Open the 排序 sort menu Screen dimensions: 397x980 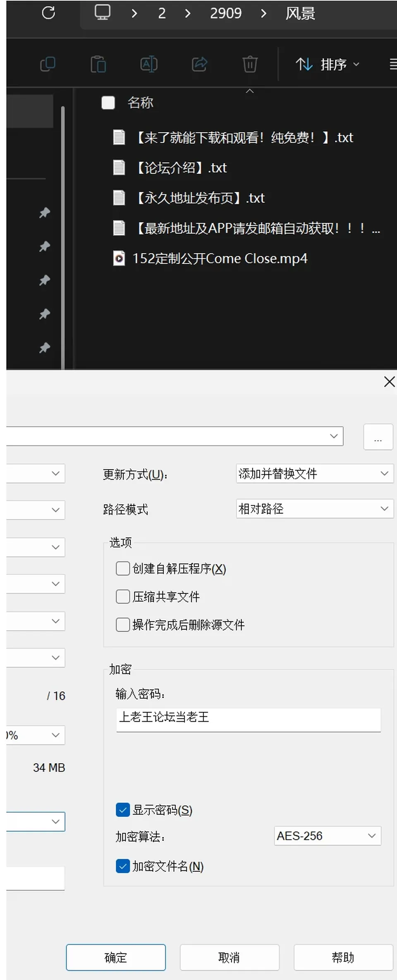point(328,64)
